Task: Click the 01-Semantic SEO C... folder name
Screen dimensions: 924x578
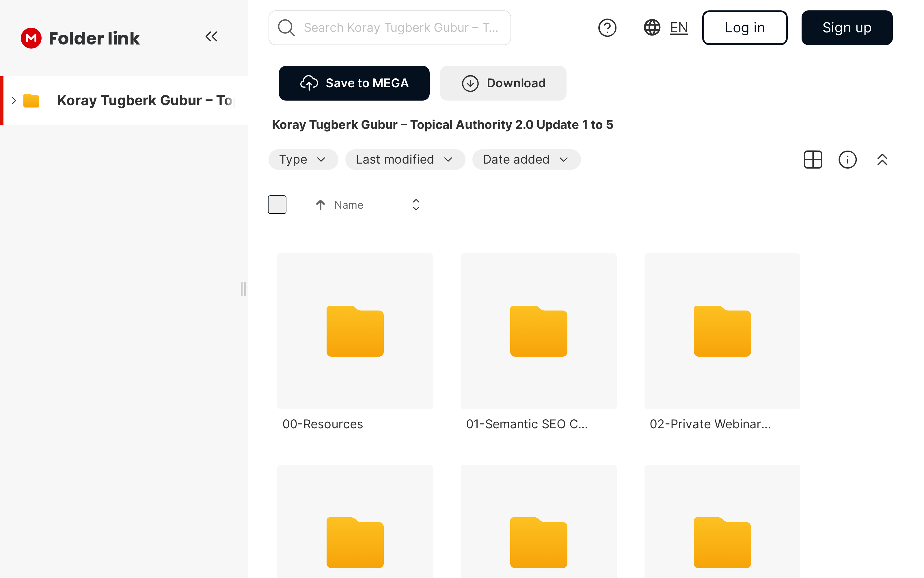Action: click(527, 424)
